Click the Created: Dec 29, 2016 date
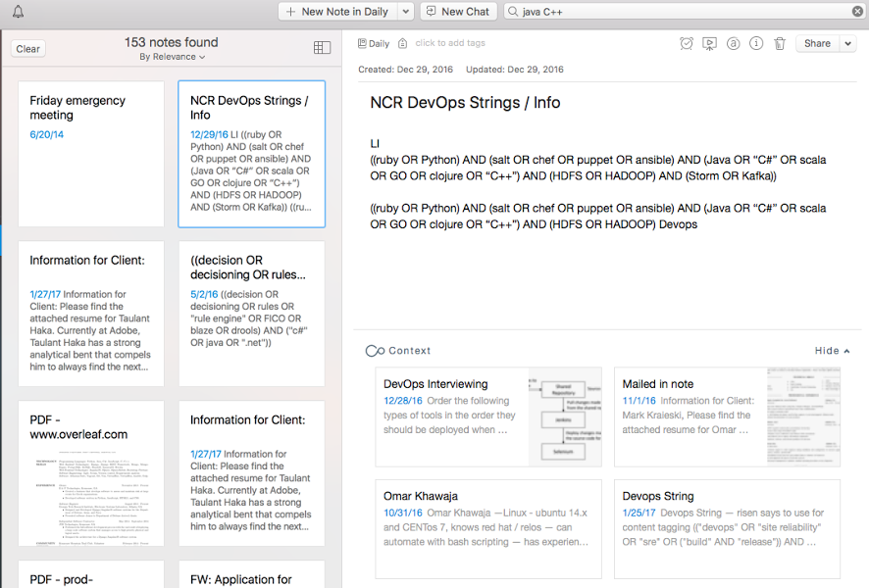This screenshot has width=869, height=588. click(406, 70)
